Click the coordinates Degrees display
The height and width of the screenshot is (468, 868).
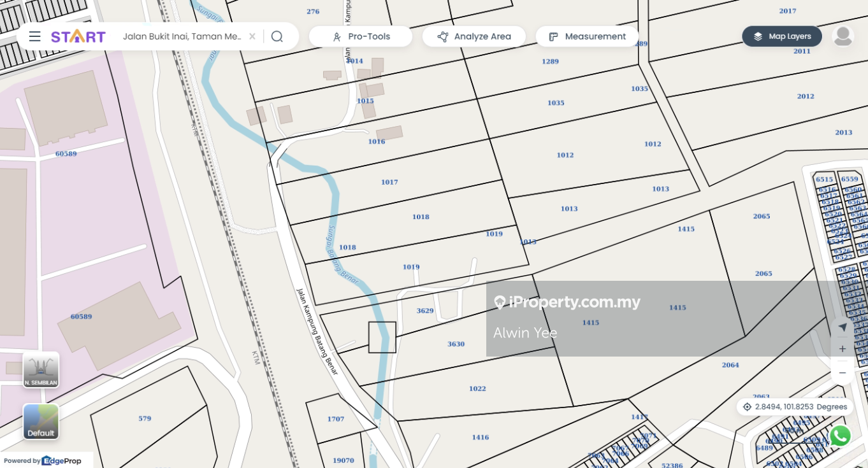[x=795, y=407]
